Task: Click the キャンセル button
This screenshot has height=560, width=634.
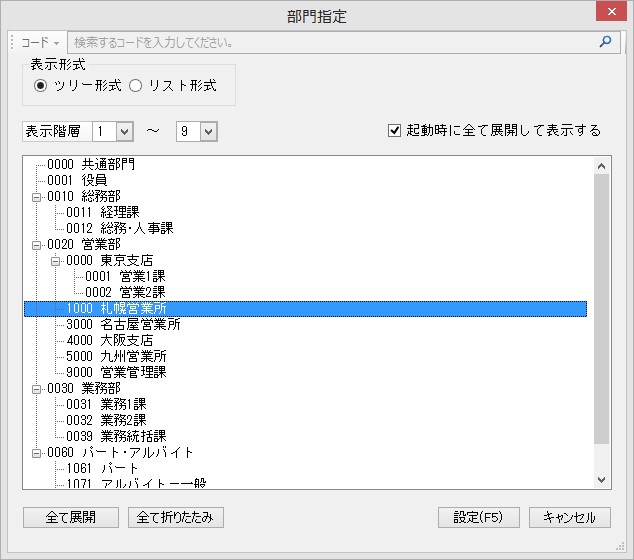Action: point(569,517)
